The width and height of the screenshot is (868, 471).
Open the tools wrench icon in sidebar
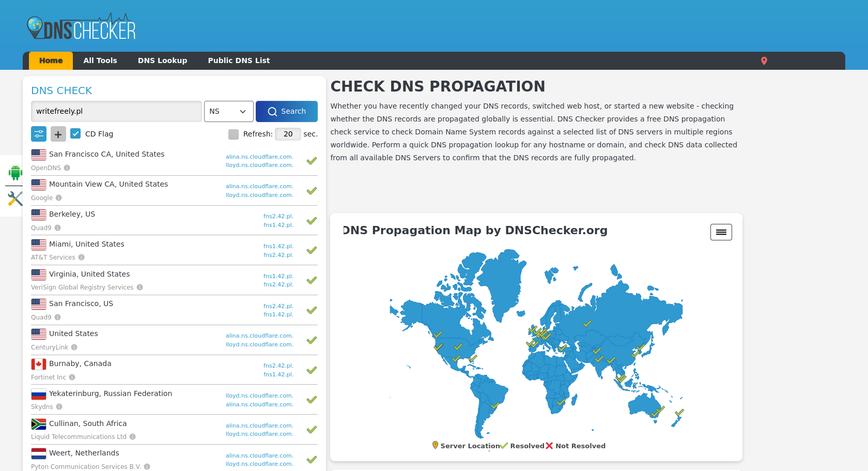click(x=15, y=199)
